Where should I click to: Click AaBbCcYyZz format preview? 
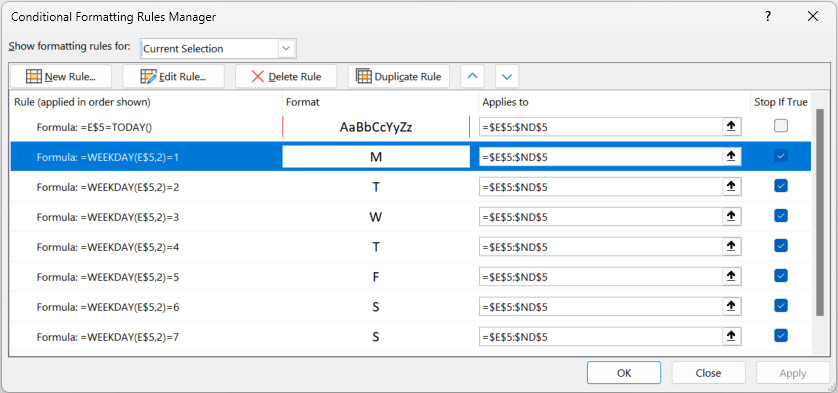(x=376, y=127)
